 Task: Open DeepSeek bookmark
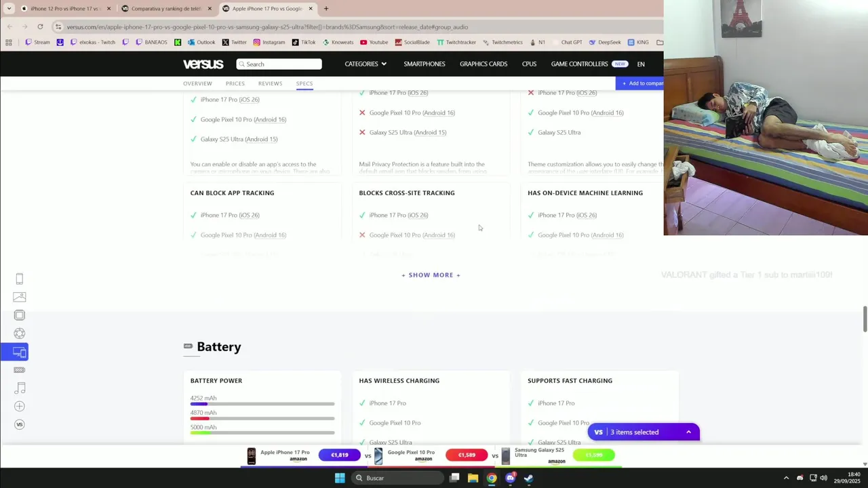coord(605,42)
